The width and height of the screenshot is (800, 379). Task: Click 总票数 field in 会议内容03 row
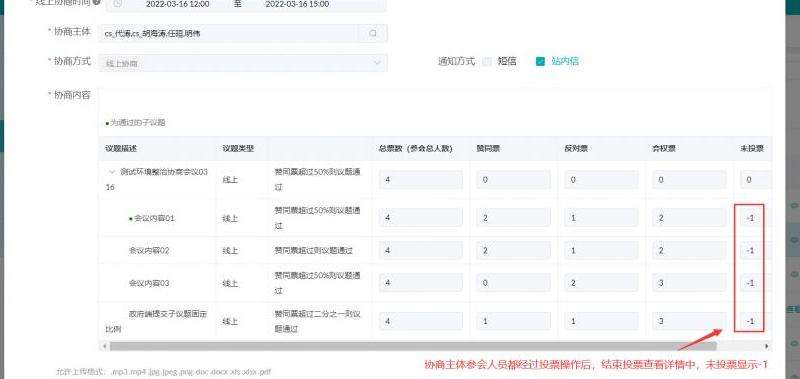421,283
